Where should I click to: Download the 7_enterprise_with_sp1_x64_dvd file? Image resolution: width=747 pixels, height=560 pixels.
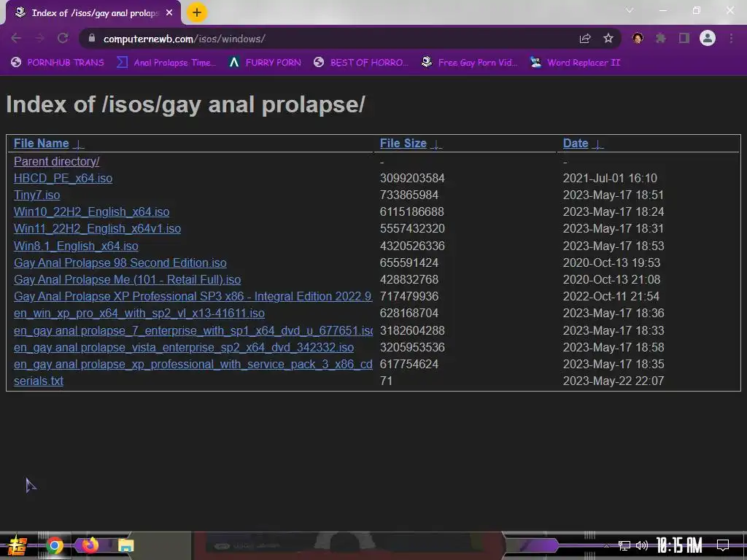[x=193, y=330]
